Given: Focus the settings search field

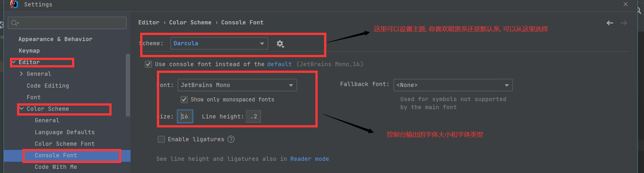Looking at the screenshot, I should pos(67,23).
